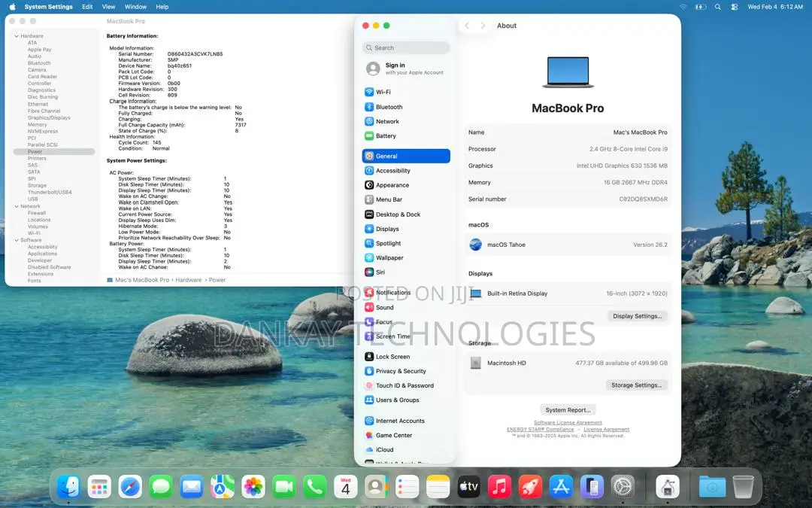Click the macOS Tahoe version row
Screen dimensions: 812x508
pyautogui.click(x=568, y=245)
